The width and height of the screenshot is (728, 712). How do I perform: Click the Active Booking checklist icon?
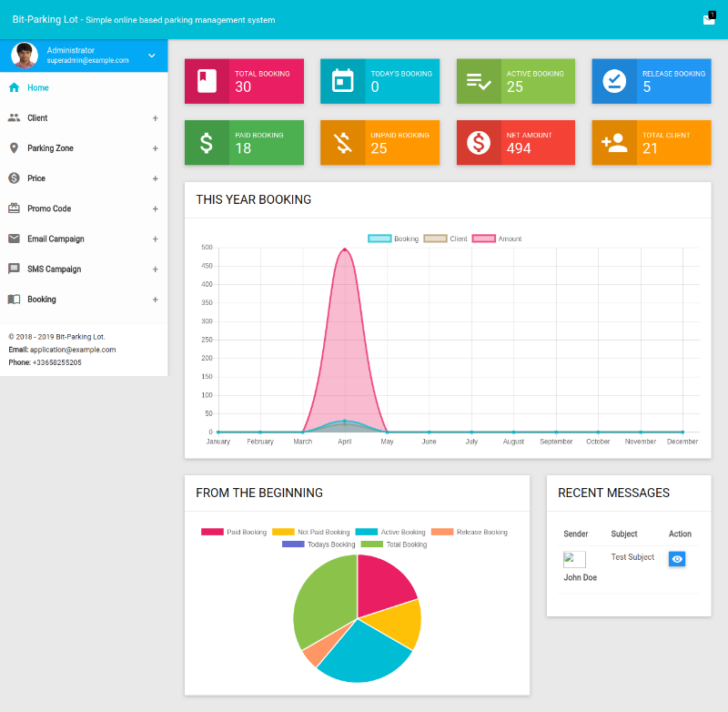point(479,81)
